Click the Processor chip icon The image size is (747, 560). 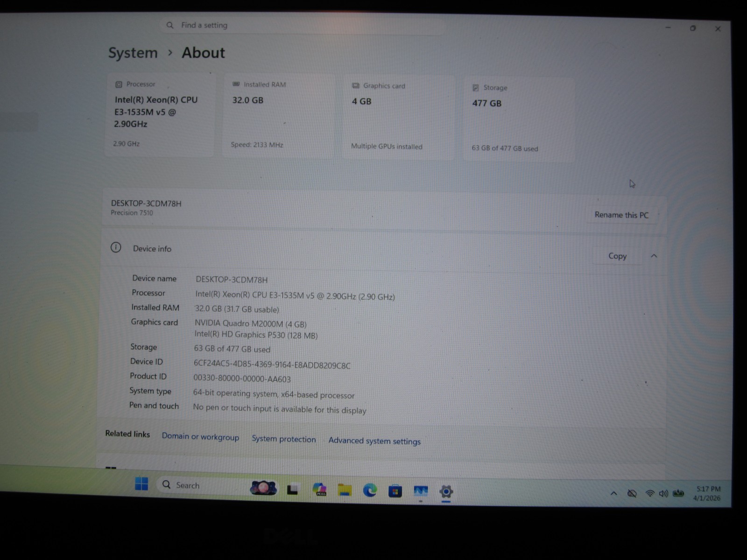tap(119, 84)
